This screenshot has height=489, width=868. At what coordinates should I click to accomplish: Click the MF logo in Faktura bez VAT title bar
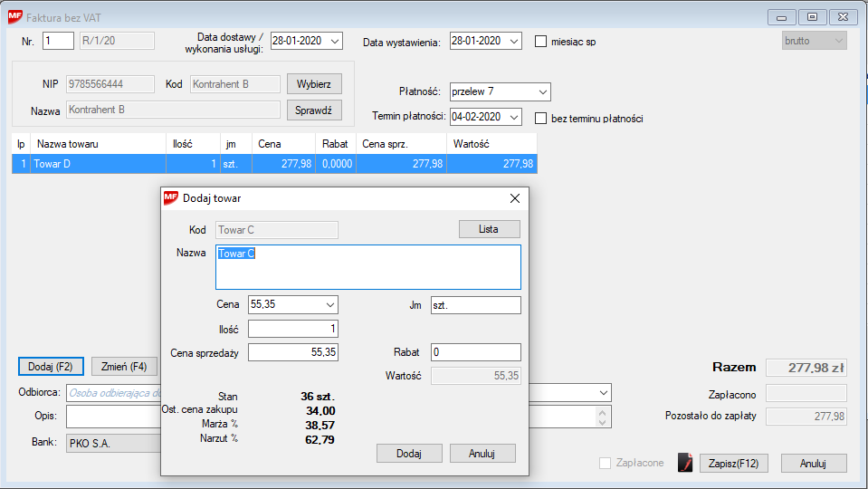(x=15, y=16)
